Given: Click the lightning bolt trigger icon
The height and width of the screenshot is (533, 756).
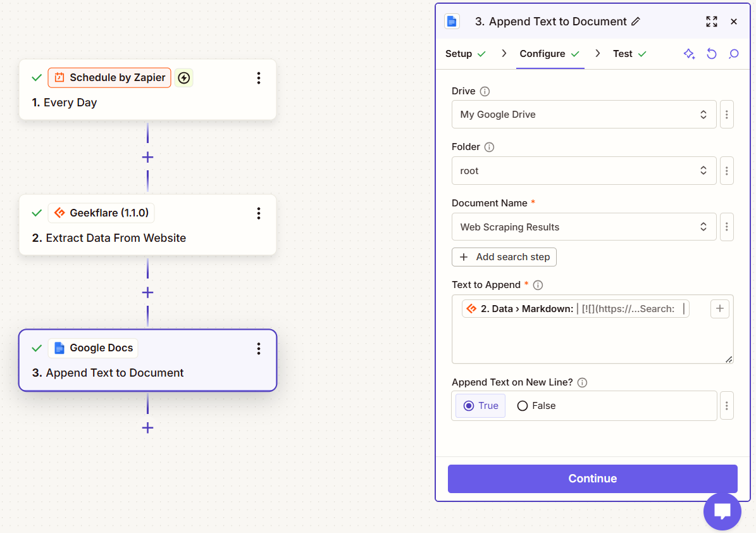Looking at the screenshot, I should click(183, 78).
